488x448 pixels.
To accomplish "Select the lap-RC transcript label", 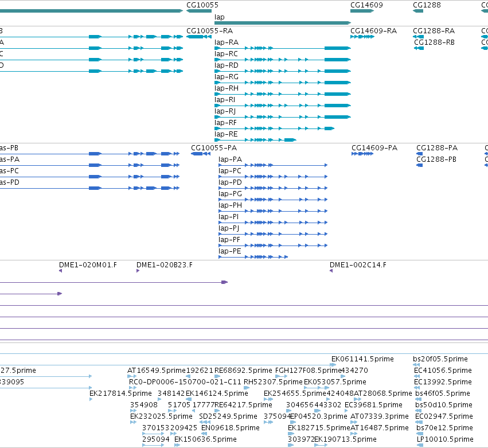I will coord(226,54).
